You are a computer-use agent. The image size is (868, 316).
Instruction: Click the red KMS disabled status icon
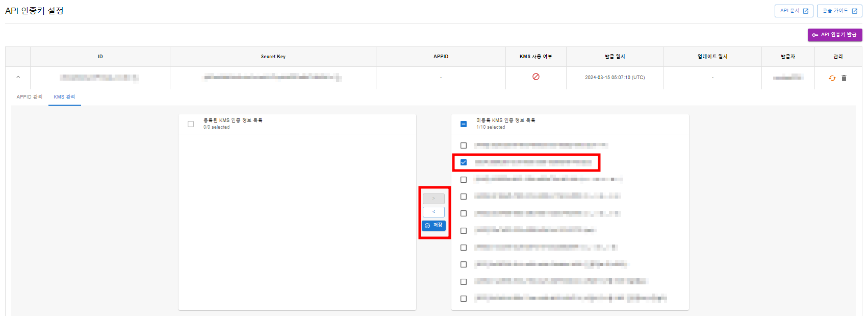[x=536, y=77]
